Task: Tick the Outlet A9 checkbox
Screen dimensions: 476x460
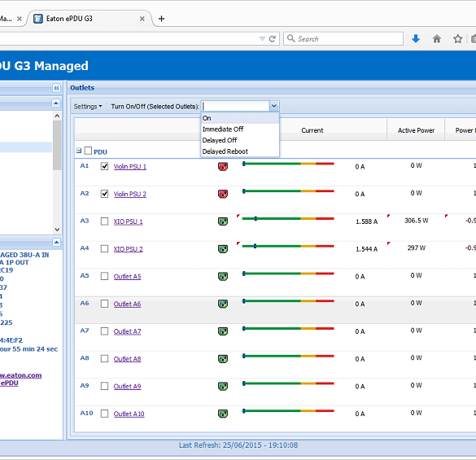Action: click(x=104, y=386)
